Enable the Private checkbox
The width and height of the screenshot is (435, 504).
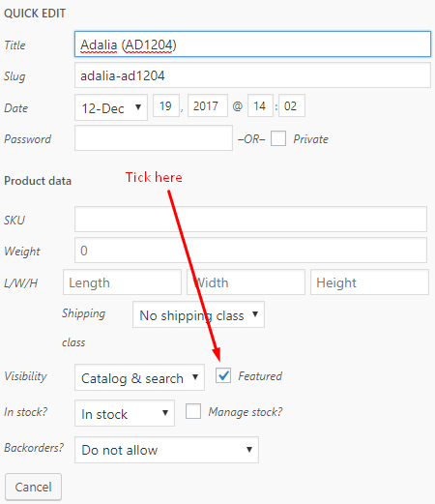[278, 138]
